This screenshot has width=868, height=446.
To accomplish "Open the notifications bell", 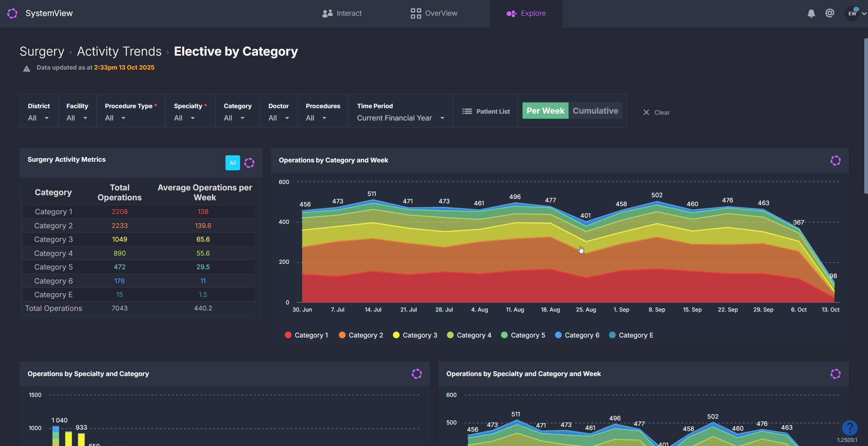I will coord(811,13).
